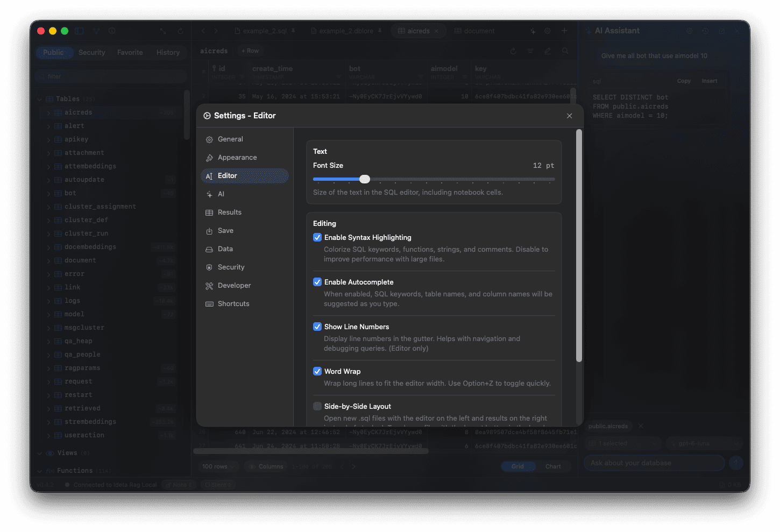Viewport: 780px width, 532px height.
Task: Open the Developer settings section
Action: 244,286
